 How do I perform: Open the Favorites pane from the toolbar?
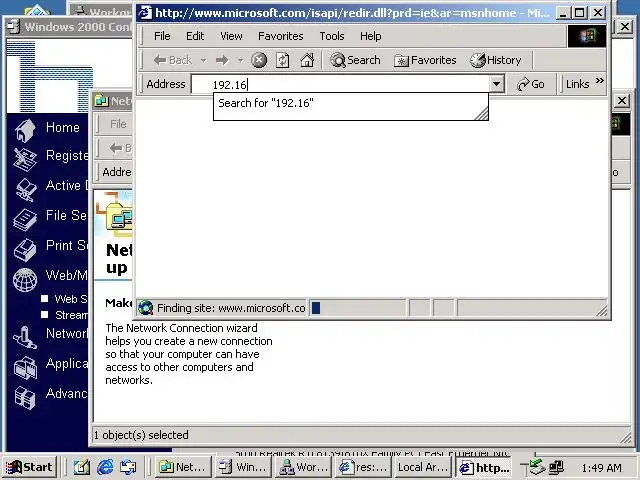click(425, 60)
